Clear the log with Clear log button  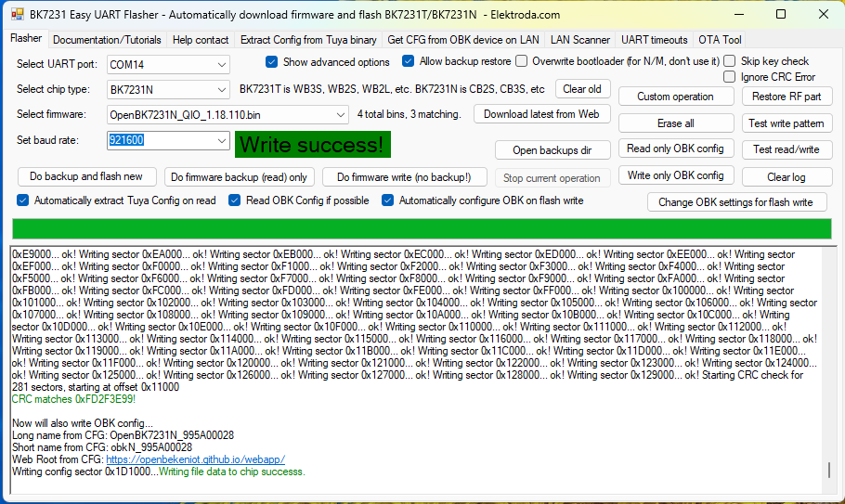pos(786,177)
